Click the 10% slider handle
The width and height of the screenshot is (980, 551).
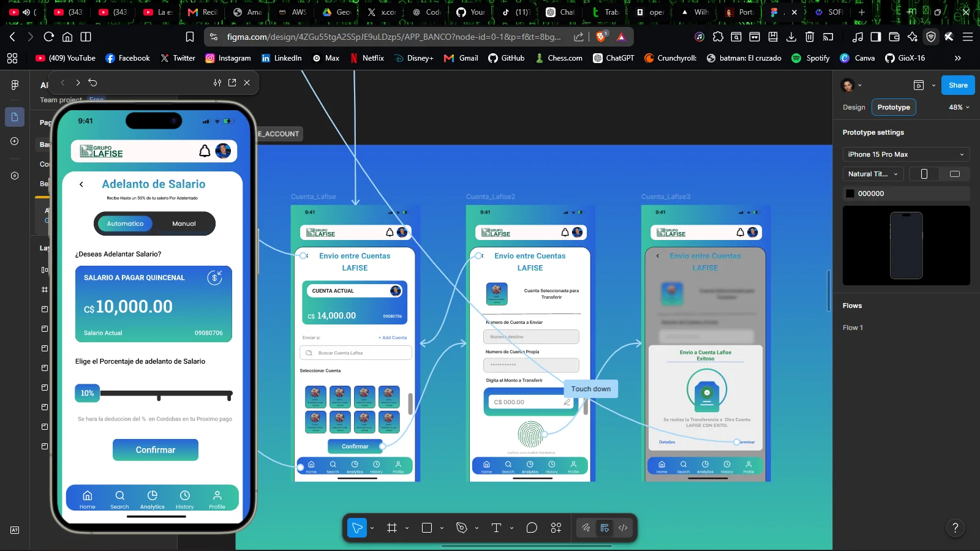[x=88, y=393]
